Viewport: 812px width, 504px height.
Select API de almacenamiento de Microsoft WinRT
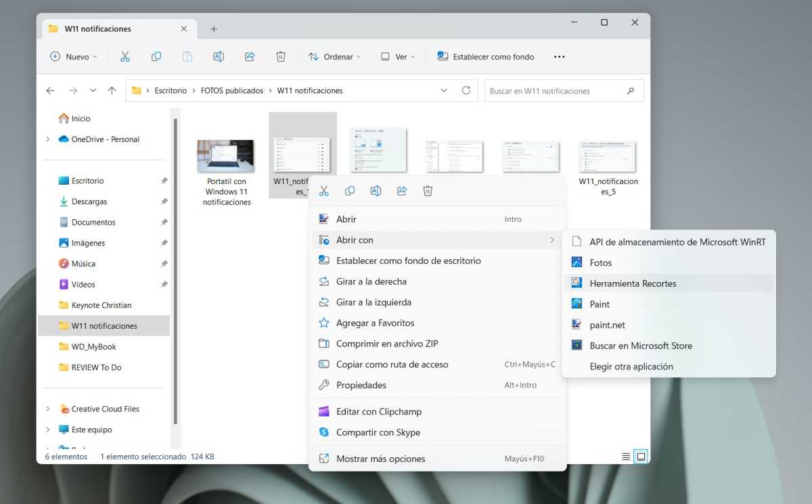pyautogui.click(x=669, y=242)
